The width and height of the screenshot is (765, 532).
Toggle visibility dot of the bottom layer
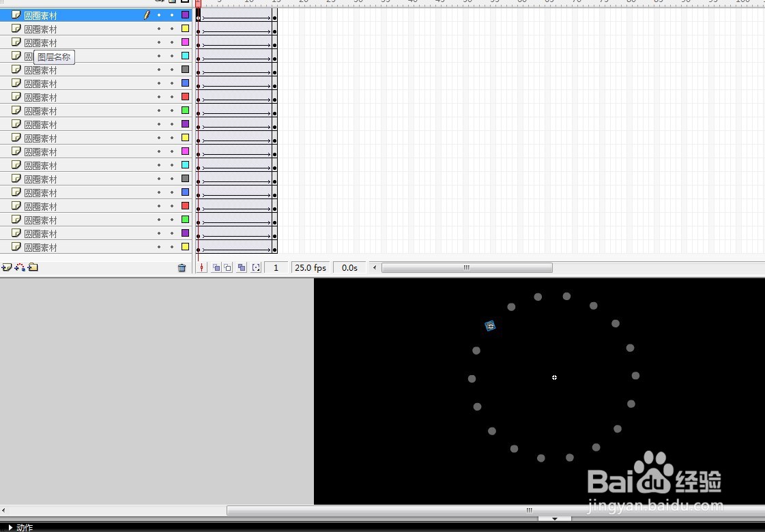159,247
